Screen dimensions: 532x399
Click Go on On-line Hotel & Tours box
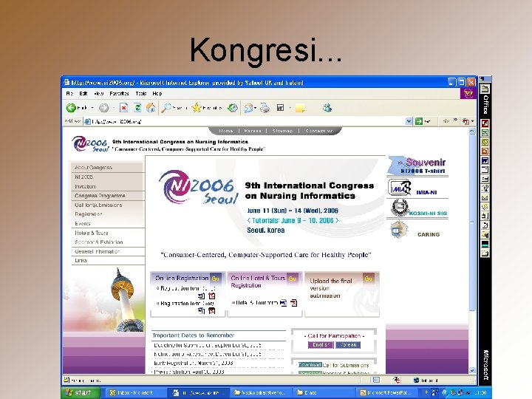coord(292,279)
